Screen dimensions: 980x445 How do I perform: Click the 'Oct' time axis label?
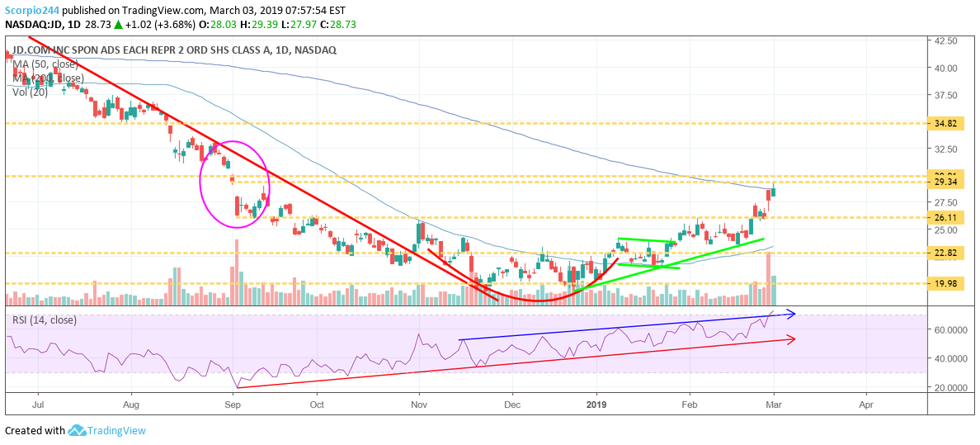coord(317,405)
